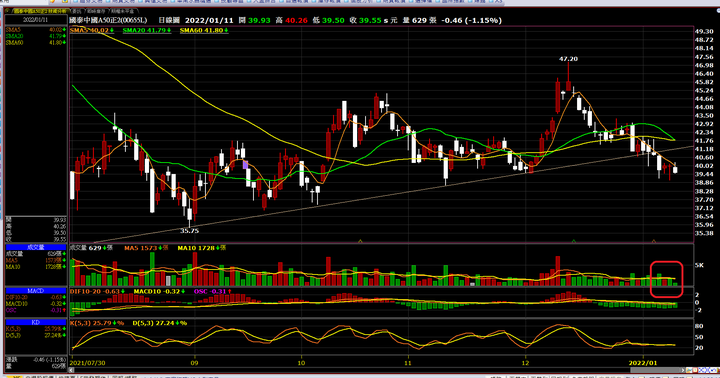Viewport: 720px width, 378px height.
Task: Click the 49.30 price axis label
Action: (704, 31)
